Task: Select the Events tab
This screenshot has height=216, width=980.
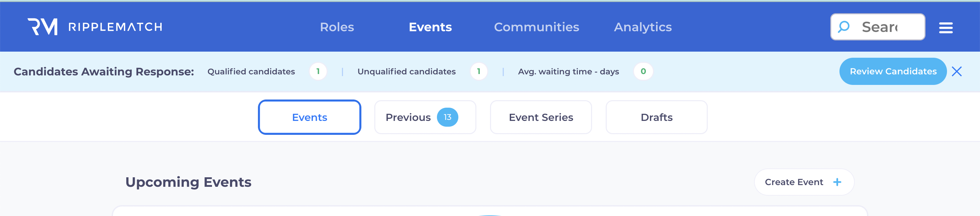Action: click(309, 117)
